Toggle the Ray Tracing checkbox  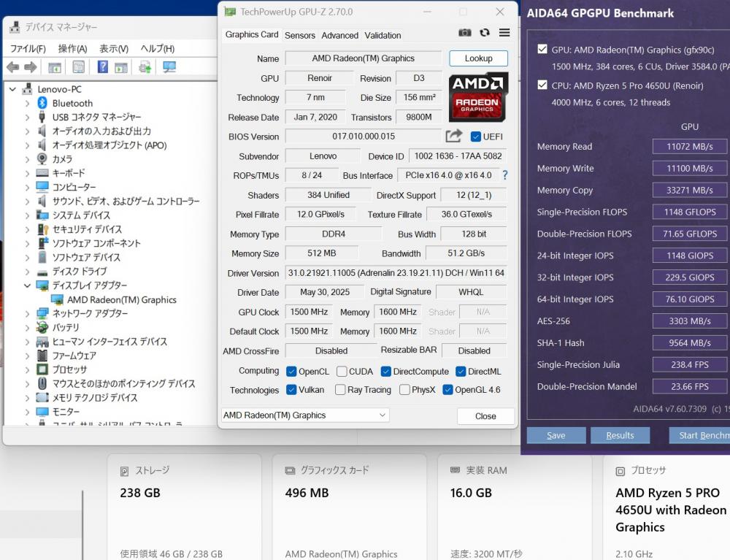tap(340, 390)
